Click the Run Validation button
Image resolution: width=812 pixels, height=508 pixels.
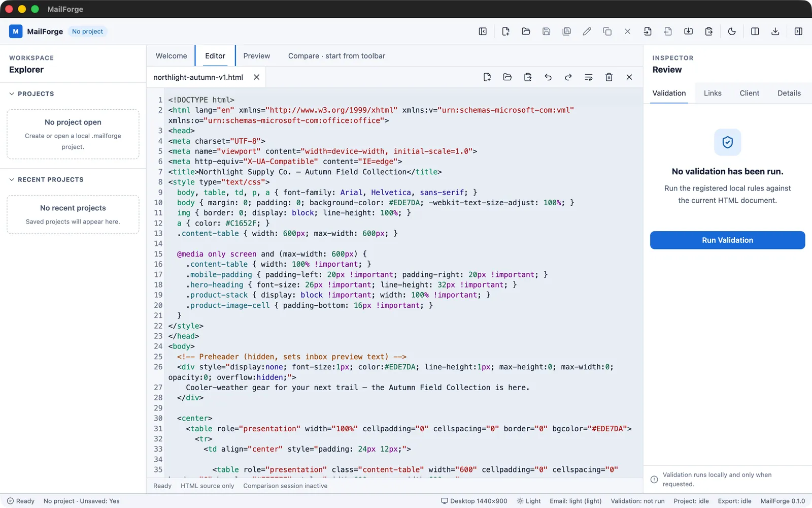[727, 240]
